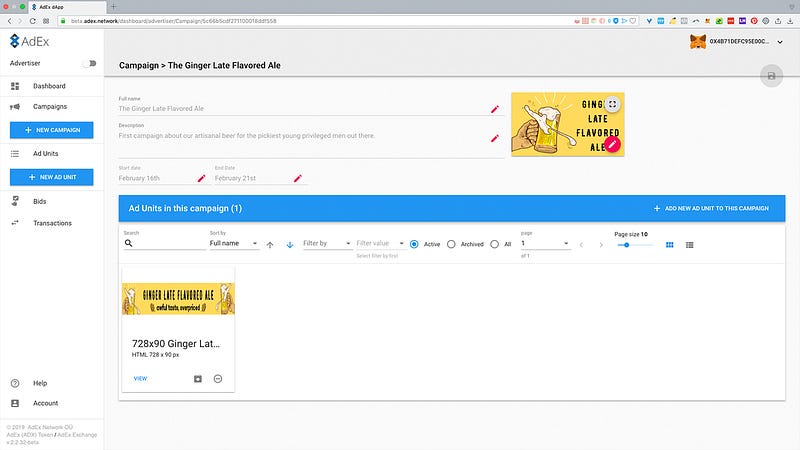Go to previous page arrow
800x450 pixels.
coord(581,245)
